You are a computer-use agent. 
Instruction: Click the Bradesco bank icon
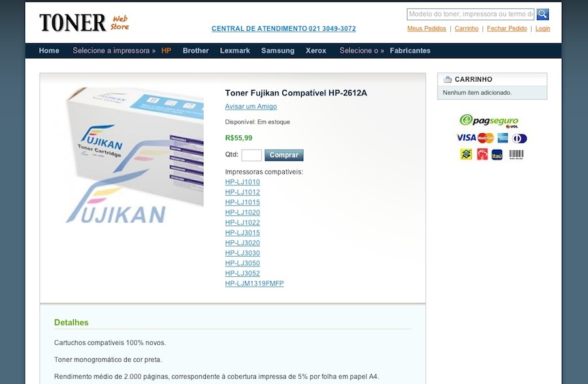click(482, 154)
